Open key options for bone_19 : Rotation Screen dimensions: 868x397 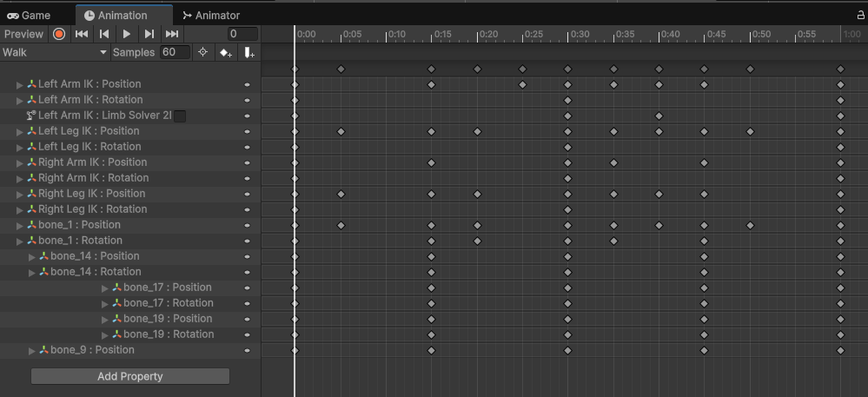click(x=247, y=335)
